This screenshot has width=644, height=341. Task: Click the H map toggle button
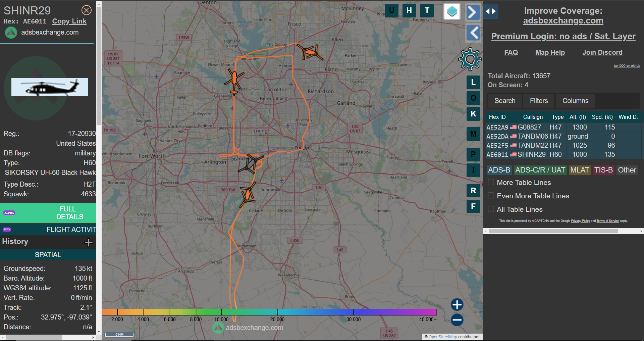pos(409,10)
